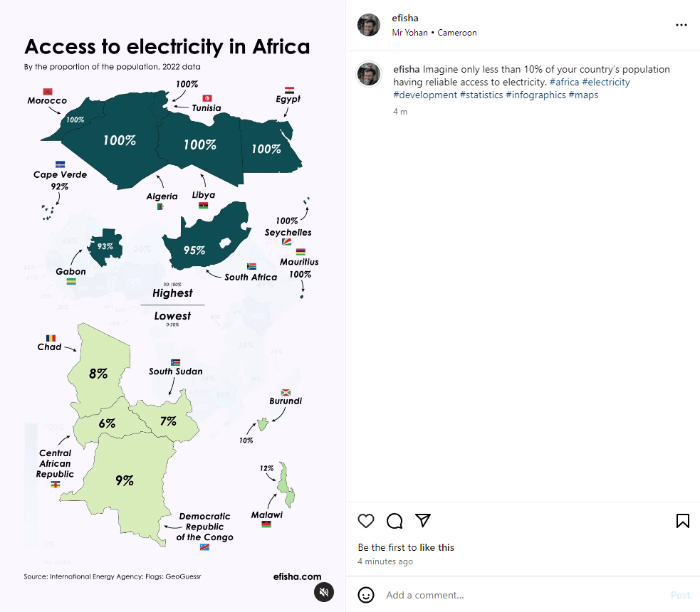The height and width of the screenshot is (612, 700).
Task: Unmute the video sound
Action: tap(324, 592)
